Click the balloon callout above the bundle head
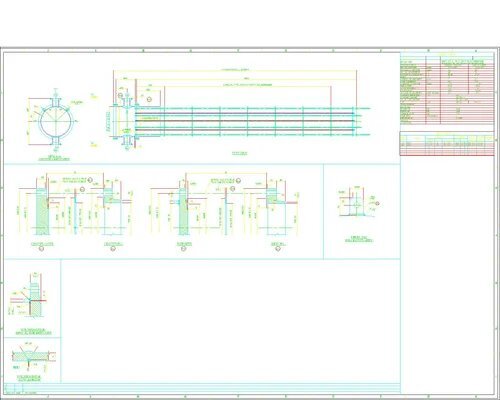Screen dimensions: 500x400 [120, 95]
